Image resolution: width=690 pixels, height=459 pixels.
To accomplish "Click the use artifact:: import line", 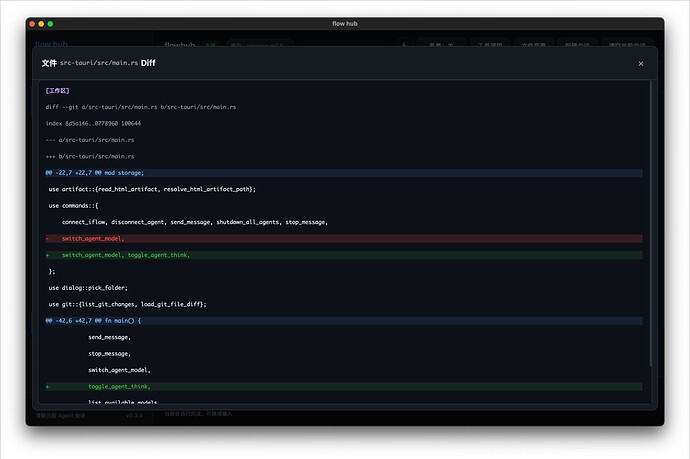I will tap(152, 189).
